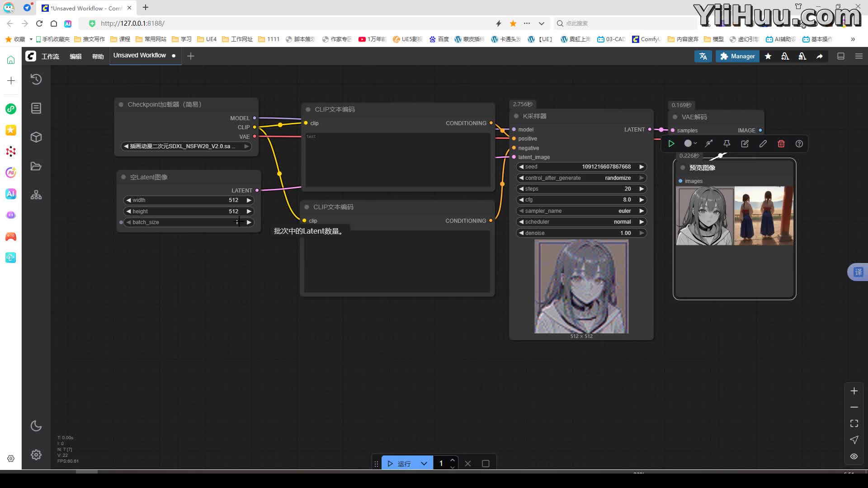Open the node library cube icon

pos(36,137)
